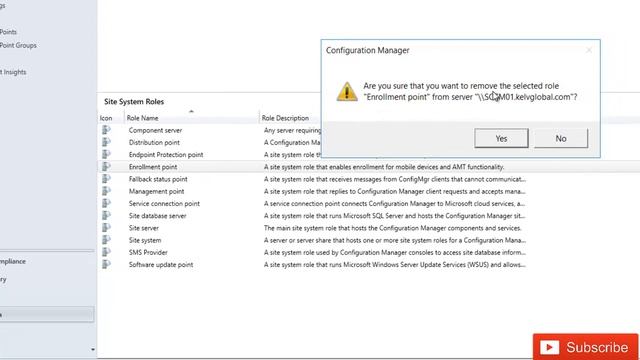This screenshot has width=640, height=360.
Task: Click the Fallback status point row icon
Action: (106, 179)
